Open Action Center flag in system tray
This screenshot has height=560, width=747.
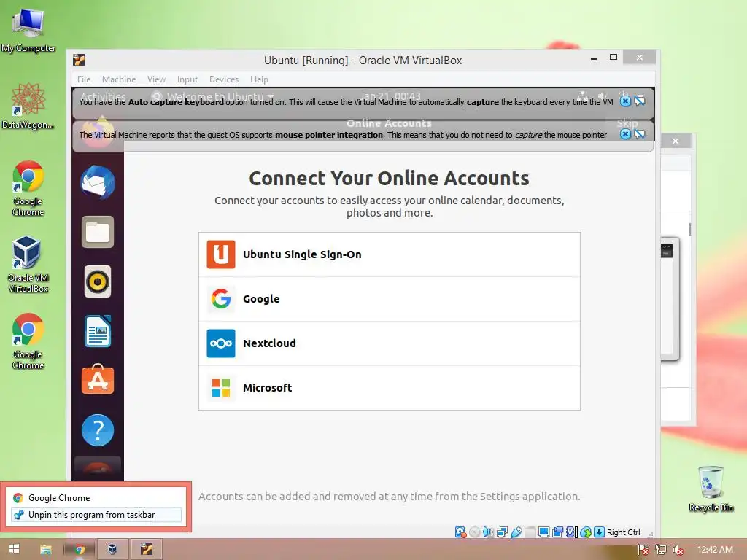coord(643,550)
